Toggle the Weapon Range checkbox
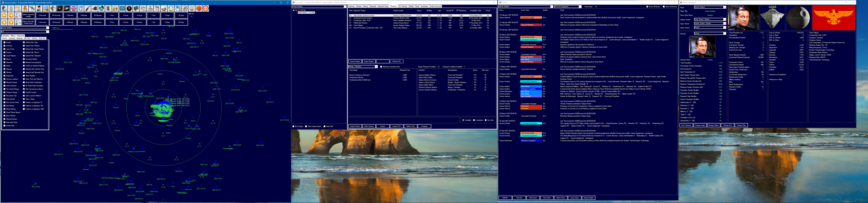Viewport: 868px width, 203px height. [x=4, y=92]
